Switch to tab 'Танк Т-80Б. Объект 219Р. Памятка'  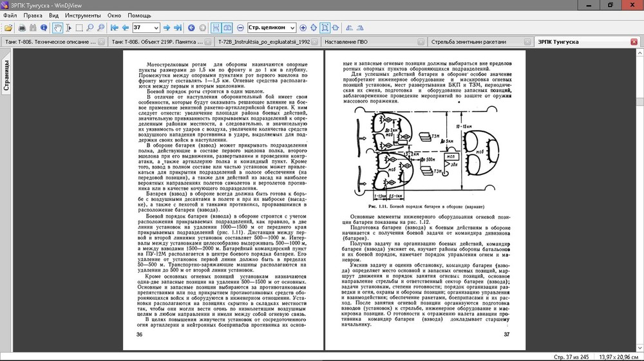157,42
